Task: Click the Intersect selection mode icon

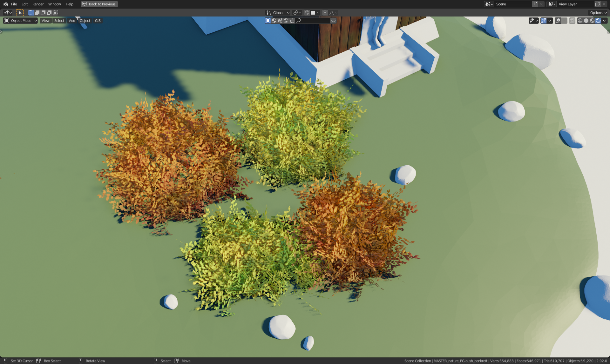Action: [x=55, y=13]
